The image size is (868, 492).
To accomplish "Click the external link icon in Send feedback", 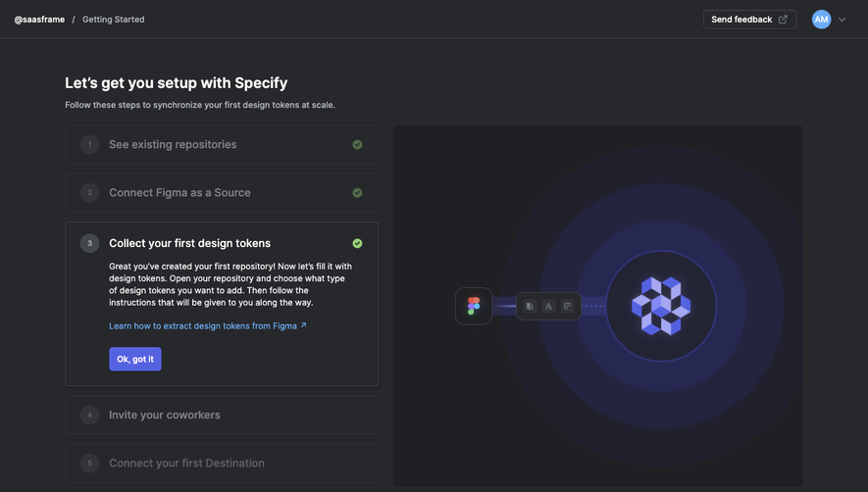I will (x=783, y=20).
